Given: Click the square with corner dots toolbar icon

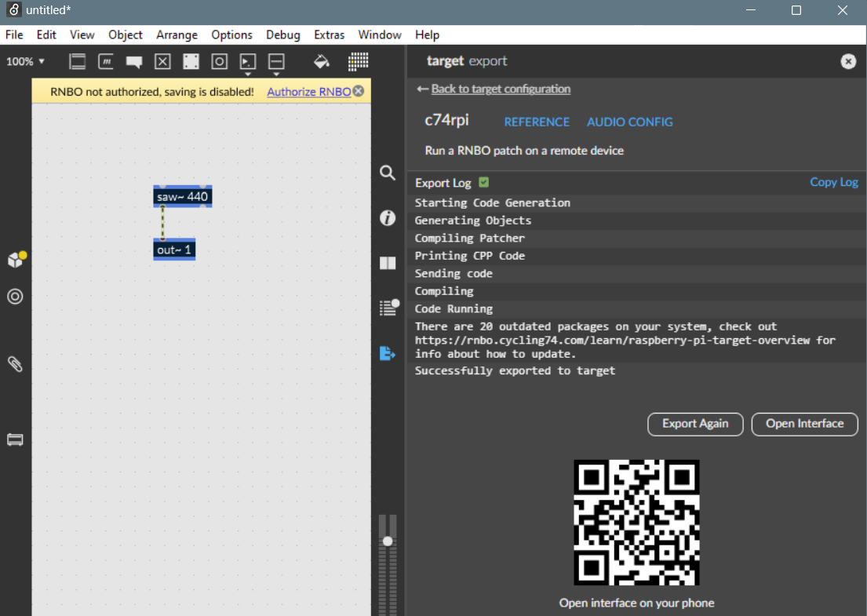Looking at the screenshot, I should point(191,61).
